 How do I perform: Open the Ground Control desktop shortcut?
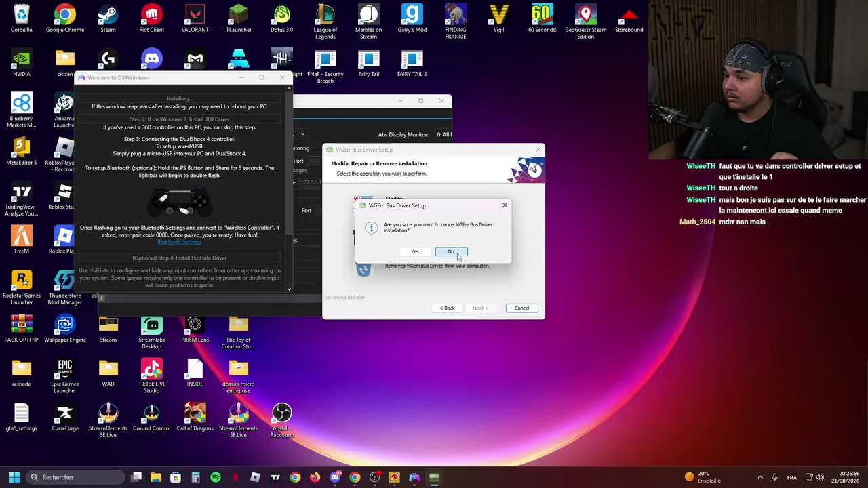click(x=151, y=418)
